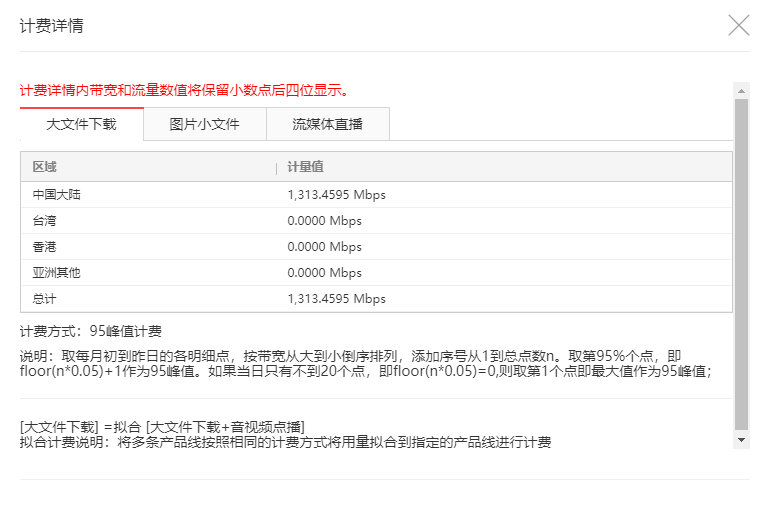This screenshot has height=508, width=765.
Task: Click the 计量值 column header
Action: (305, 167)
